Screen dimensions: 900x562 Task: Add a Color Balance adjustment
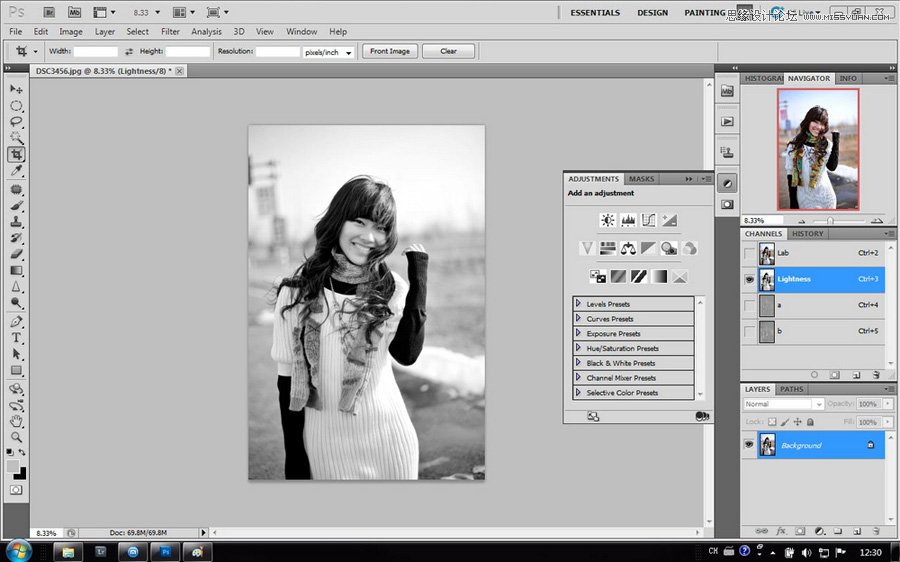[x=628, y=248]
